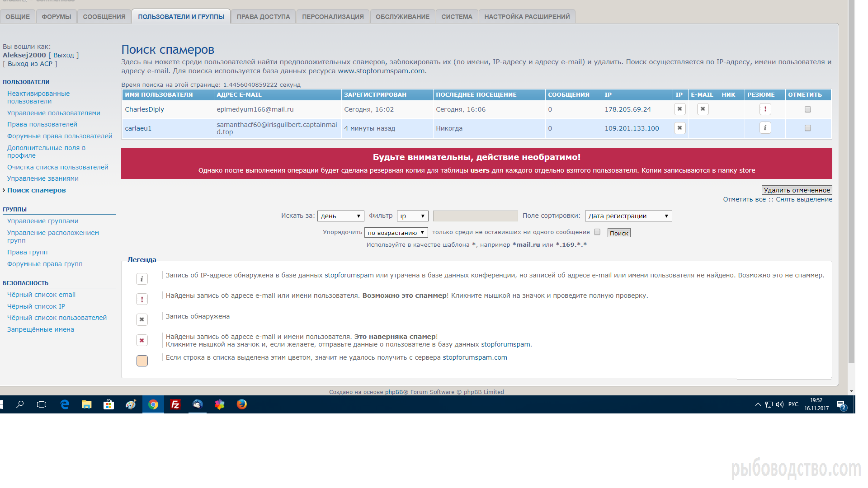Screen dimensions: 868x488
Task: Open info resume icon for carlaeu1
Action: [x=765, y=128]
